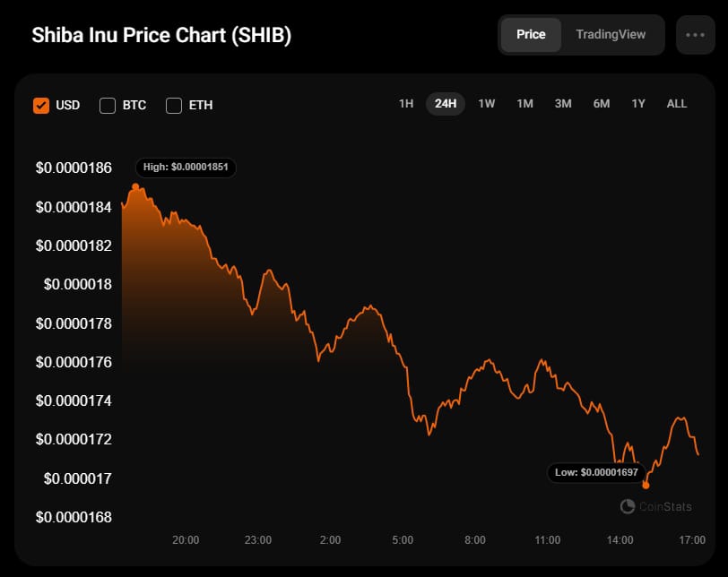The height and width of the screenshot is (577, 728).
Task: Show the 1Y price history
Action: click(x=638, y=104)
